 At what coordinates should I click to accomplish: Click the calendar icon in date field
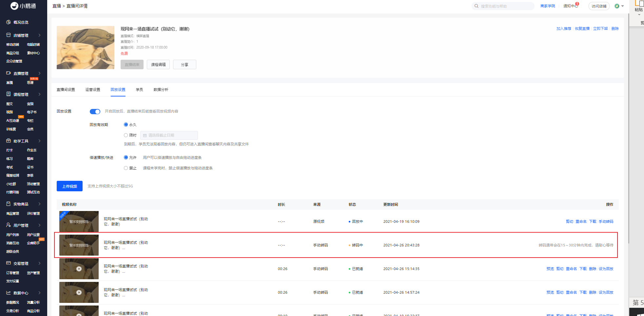[x=145, y=135]
